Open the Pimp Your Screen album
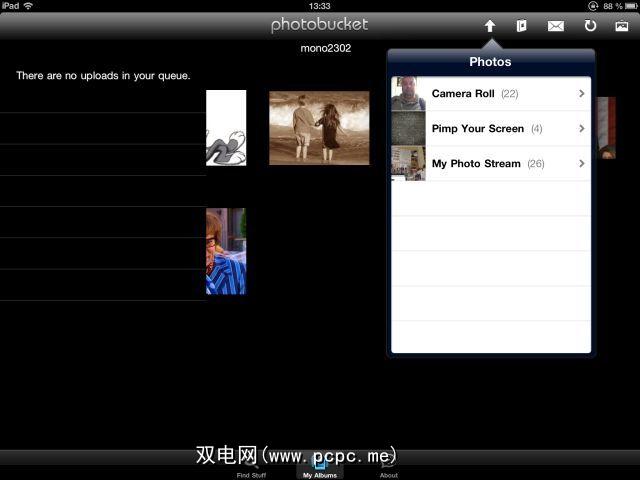640x480 pixels. click(491, 129)
